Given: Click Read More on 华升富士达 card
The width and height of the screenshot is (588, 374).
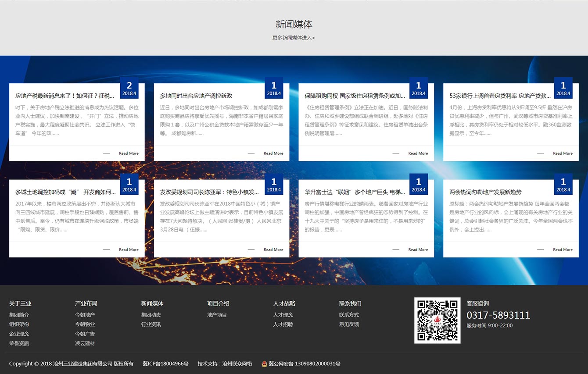Looking at the screenshot, I should pos(418,250).
